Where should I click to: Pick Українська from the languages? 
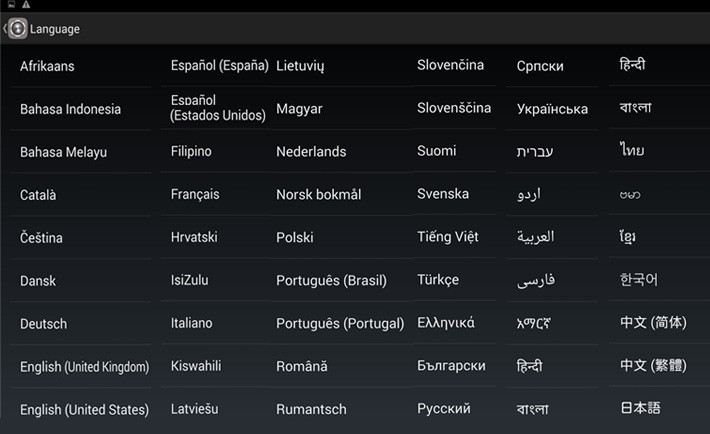click(552, 109)
